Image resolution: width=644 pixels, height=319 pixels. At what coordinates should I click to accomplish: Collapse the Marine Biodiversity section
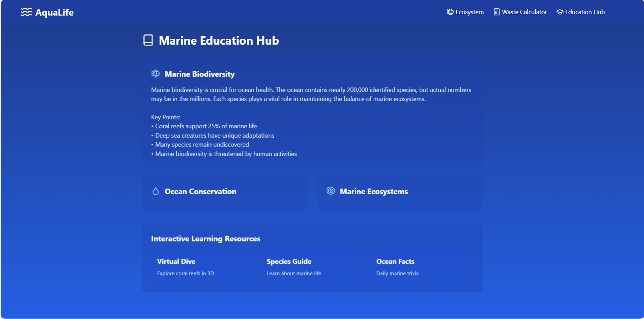coord(200,74)
